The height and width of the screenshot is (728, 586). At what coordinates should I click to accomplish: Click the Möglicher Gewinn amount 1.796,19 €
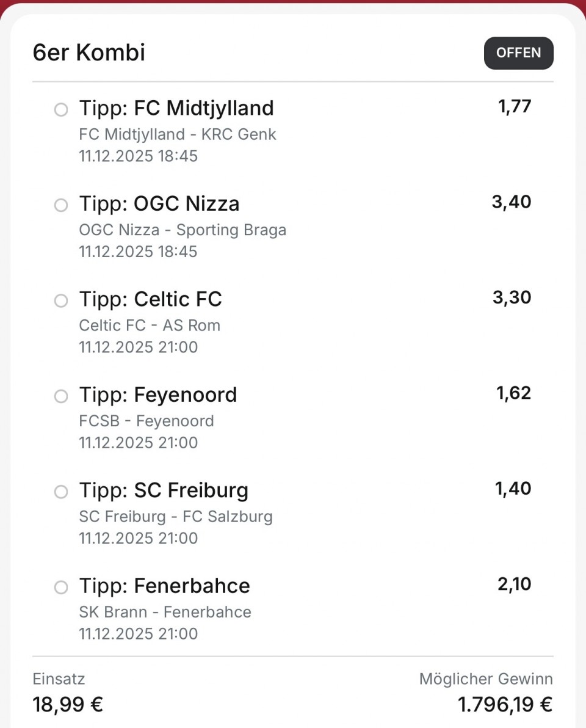point(505,704)
